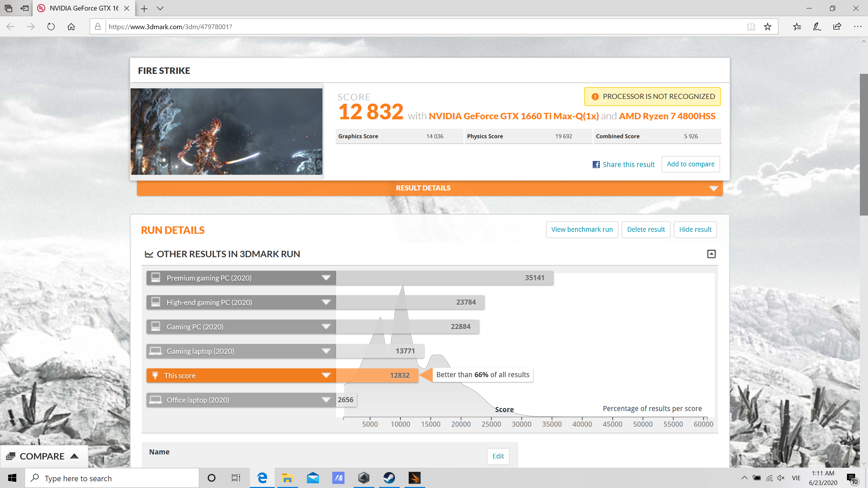Click the battery status icon
868x488 pixels.
pyautogui.click(x=757, y=478)
